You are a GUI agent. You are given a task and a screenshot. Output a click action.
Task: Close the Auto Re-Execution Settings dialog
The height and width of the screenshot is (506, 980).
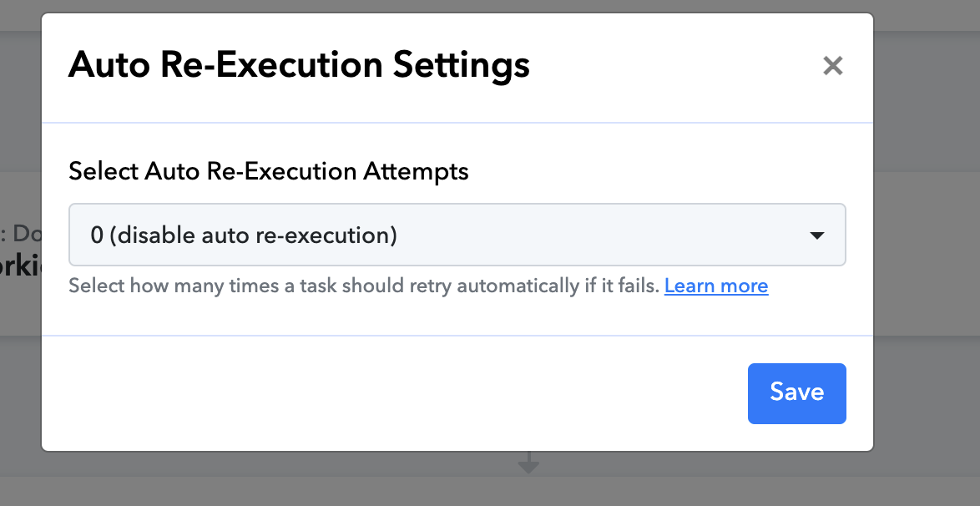(x=832, y=65)
